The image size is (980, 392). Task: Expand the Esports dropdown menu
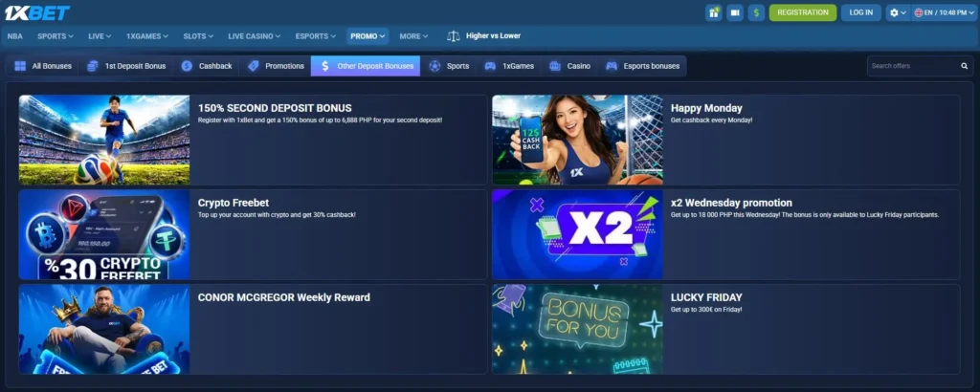(x=316, y=36)
